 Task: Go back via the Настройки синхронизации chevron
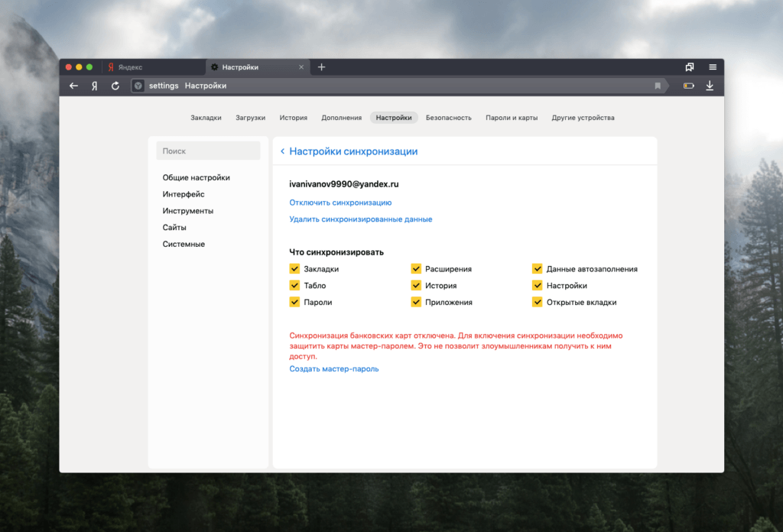(283, 151)
